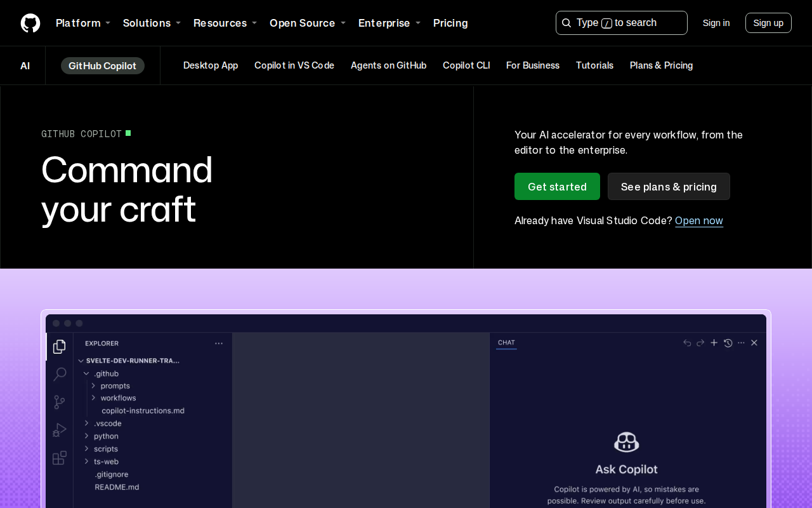Close the chat panel with X icon
Screen dimensions: 812x508
pos(754,343)
